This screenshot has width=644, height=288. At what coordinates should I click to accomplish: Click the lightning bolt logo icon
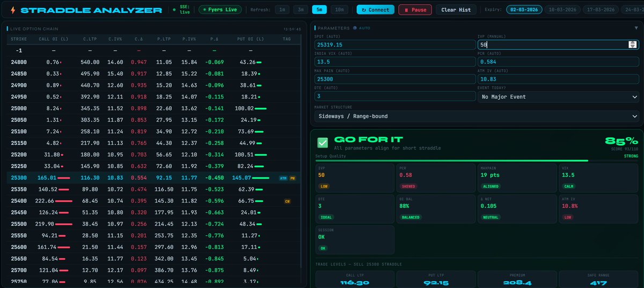12,10
